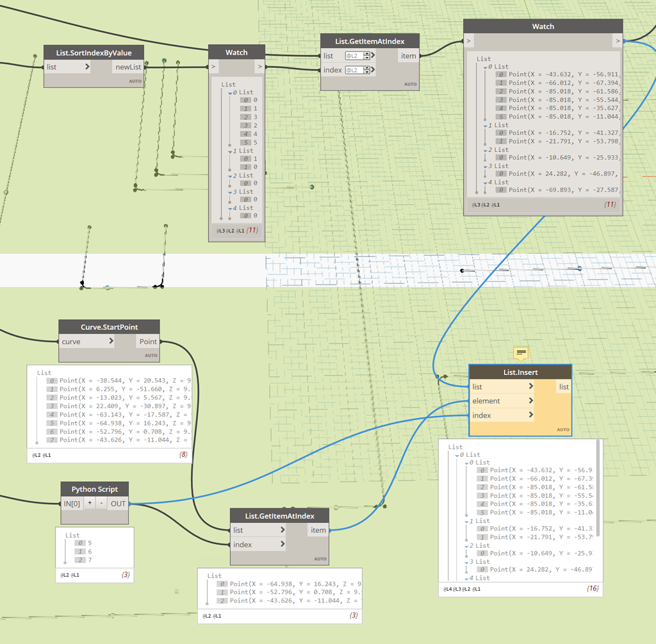This screenshot has height=644, width=656.
Task: Click the - button on the Python Script node
Action: click(x=101, y=503)
